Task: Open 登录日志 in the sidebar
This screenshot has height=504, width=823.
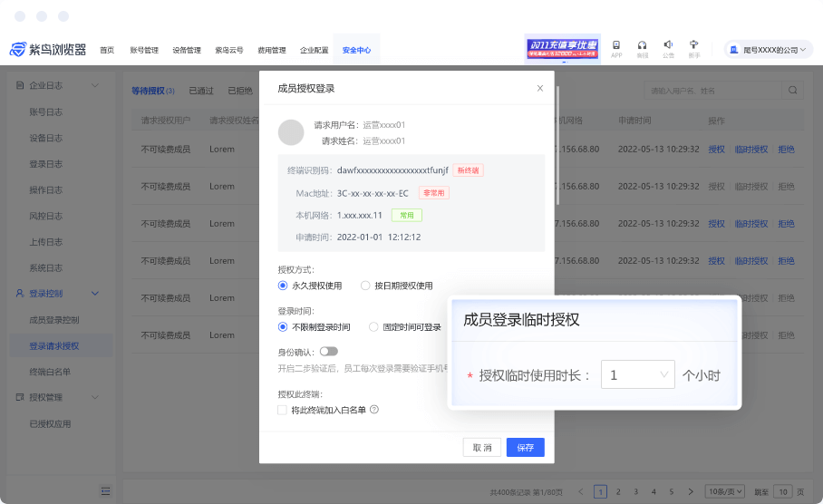Action: pos(45,164)
